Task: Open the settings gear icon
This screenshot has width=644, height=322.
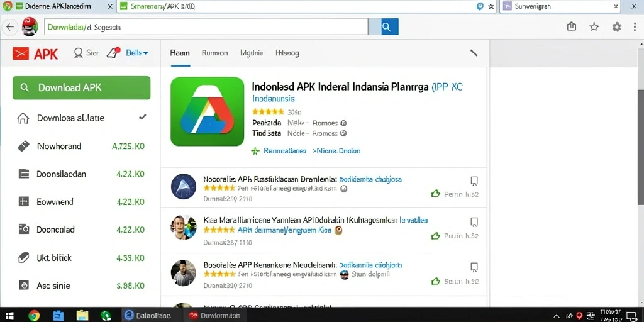Action: click(616, 27)
